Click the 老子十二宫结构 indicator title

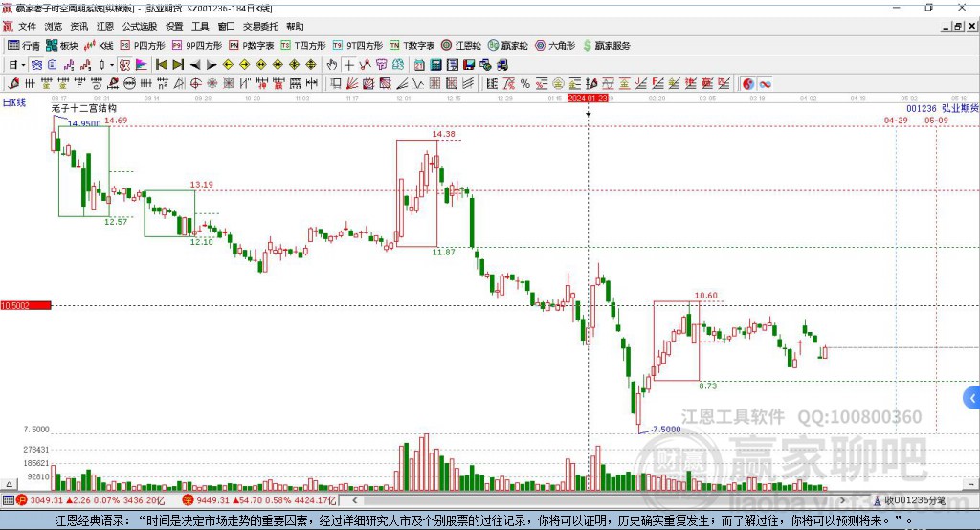84,109
